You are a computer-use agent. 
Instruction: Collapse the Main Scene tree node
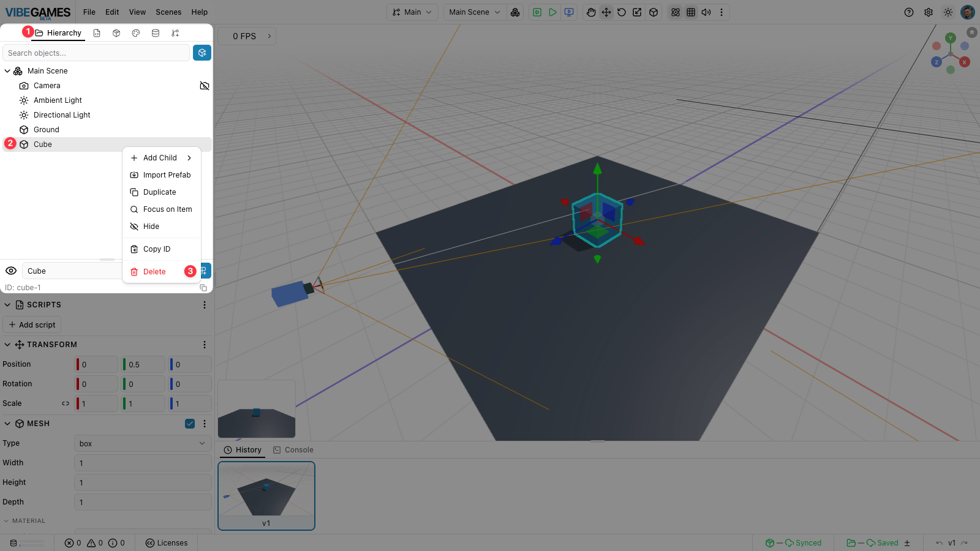coord(7,71)
